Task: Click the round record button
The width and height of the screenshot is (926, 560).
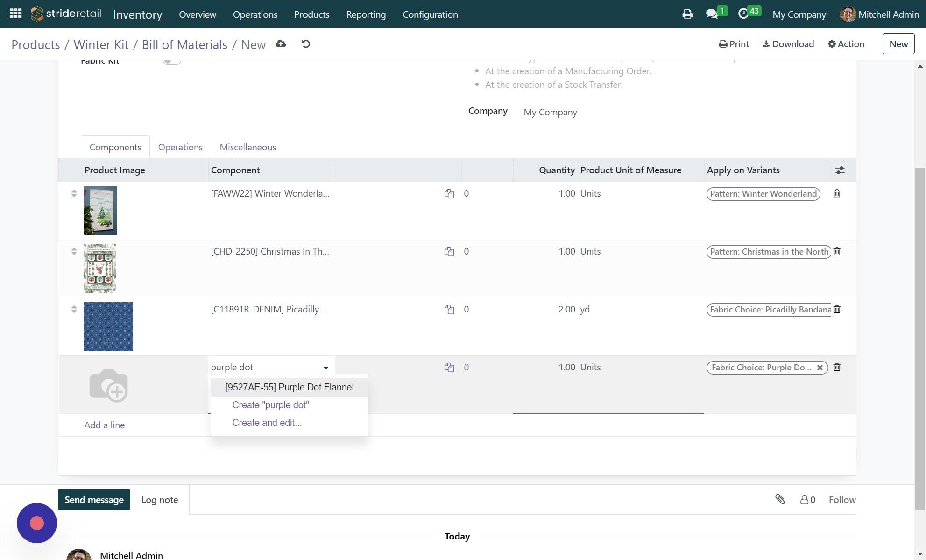Action: (37, 523)
